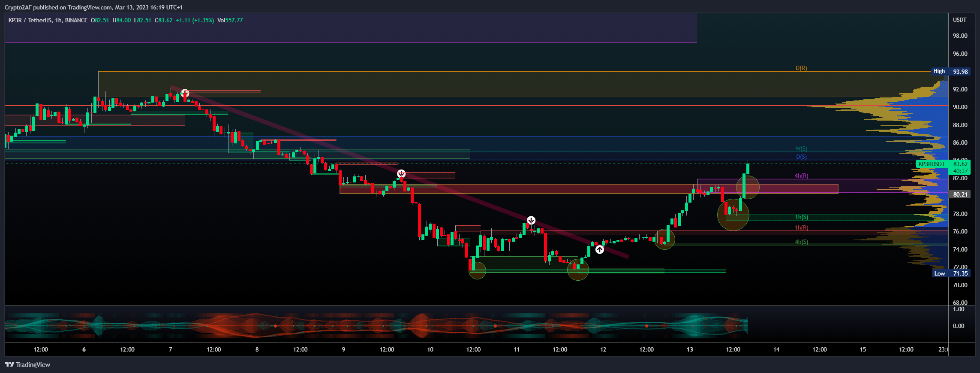Click the down-arrow marker near the March 11 high
Image resolution: width=980 pixels, height=373 pixels.
click(531, 221)
